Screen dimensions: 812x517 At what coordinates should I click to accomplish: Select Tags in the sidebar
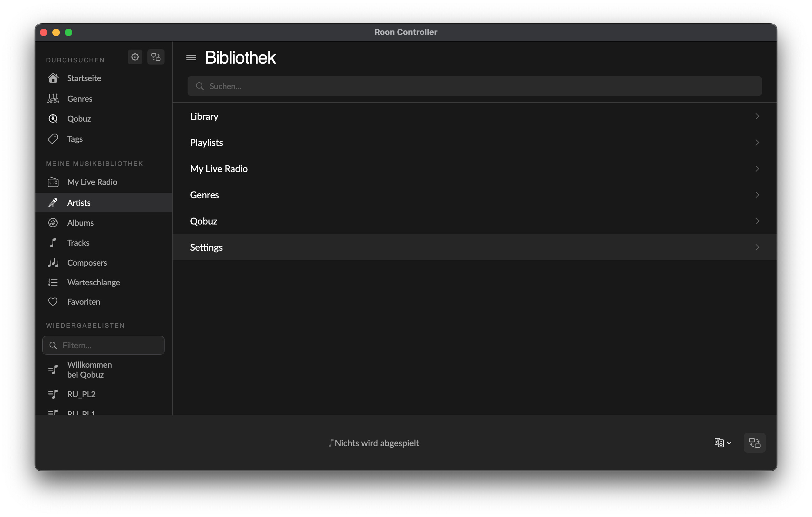pos(74,139)
